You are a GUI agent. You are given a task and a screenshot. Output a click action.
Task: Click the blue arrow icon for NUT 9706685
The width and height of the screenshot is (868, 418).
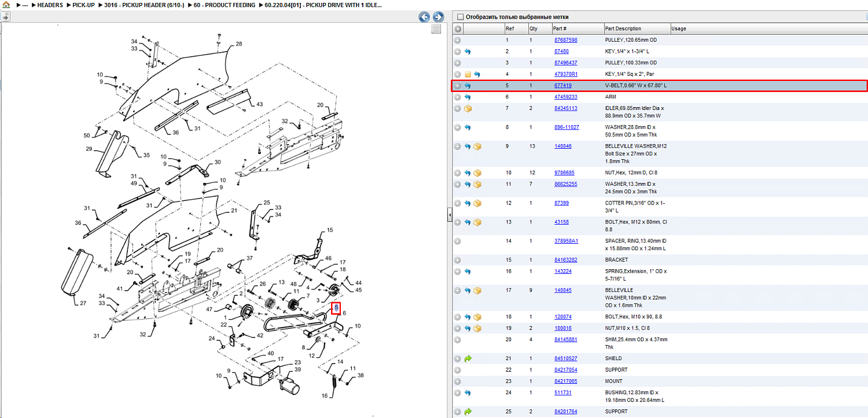(468, 173)
